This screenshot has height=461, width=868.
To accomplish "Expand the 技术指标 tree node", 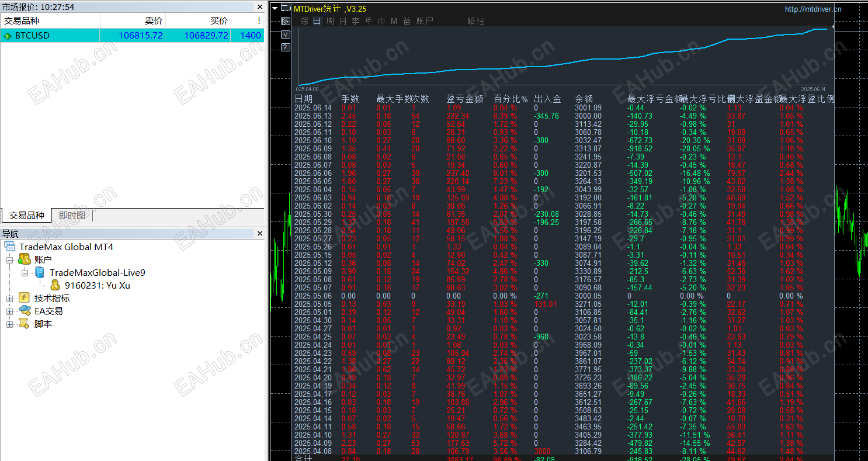I will [x=9, y=299].
